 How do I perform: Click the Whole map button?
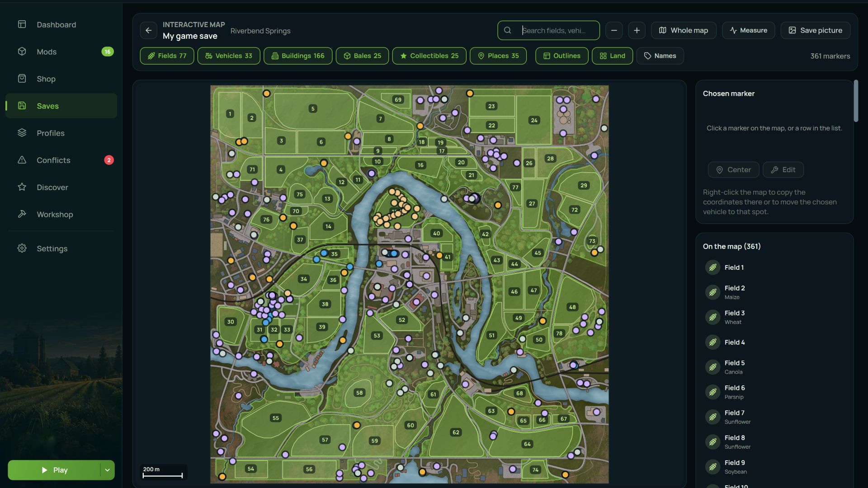pyautogui.click(x=684, y=30)
